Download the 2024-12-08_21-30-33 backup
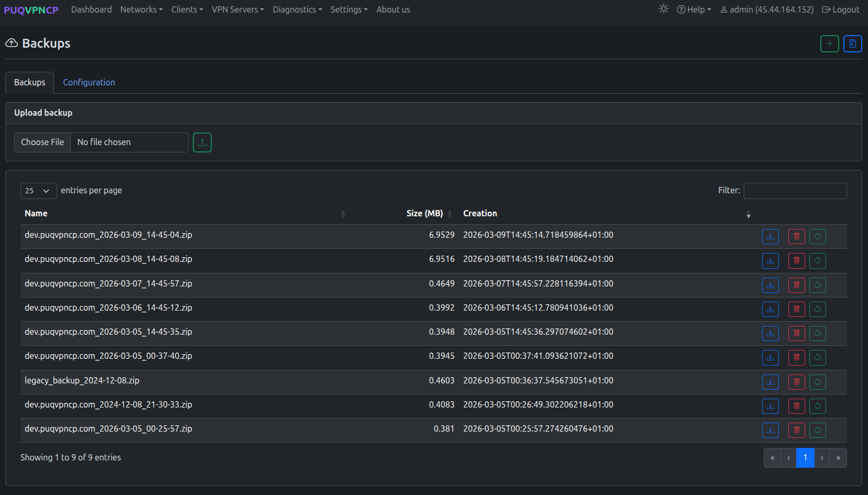Viewport: 868px width, 495px height. pyautogui.click(x=770, y=406)
